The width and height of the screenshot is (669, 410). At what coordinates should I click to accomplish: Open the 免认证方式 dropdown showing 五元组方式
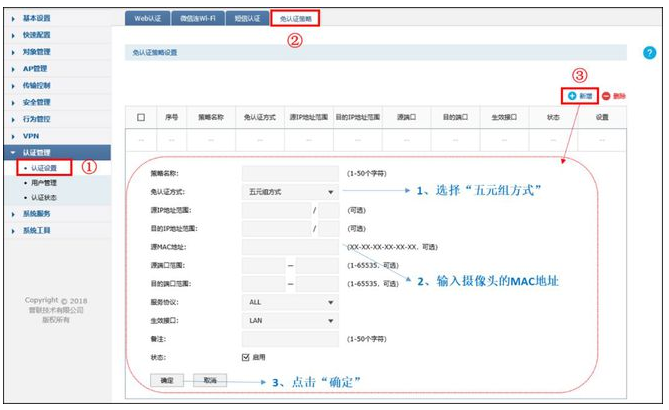290,192
